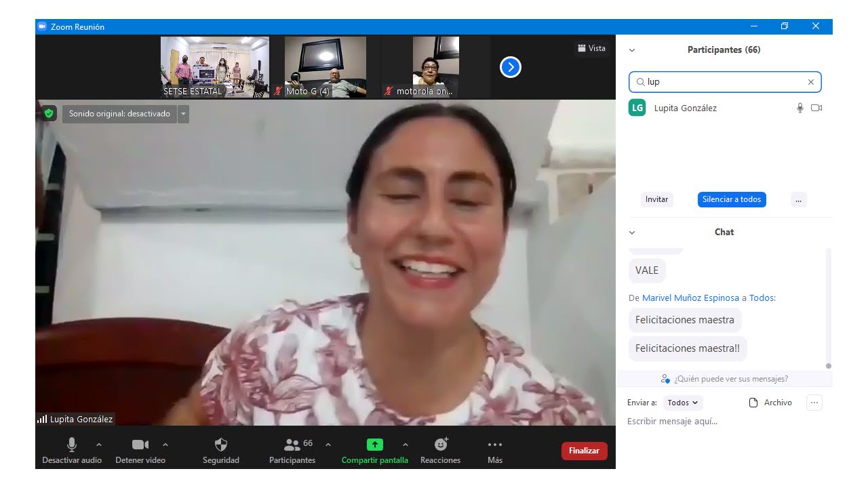Expand share screen options arrow

point(406,445)
